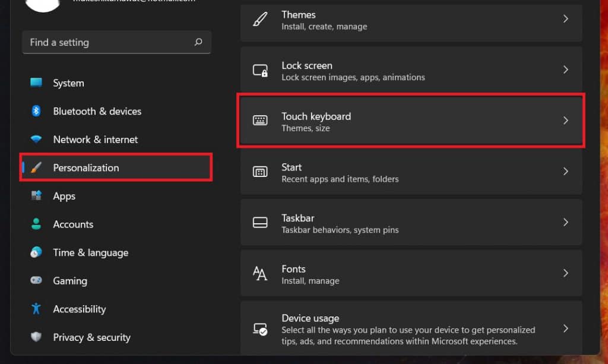Click the Lock screen icon
This screenshot has width=608, height=364.
pos(260,71)
